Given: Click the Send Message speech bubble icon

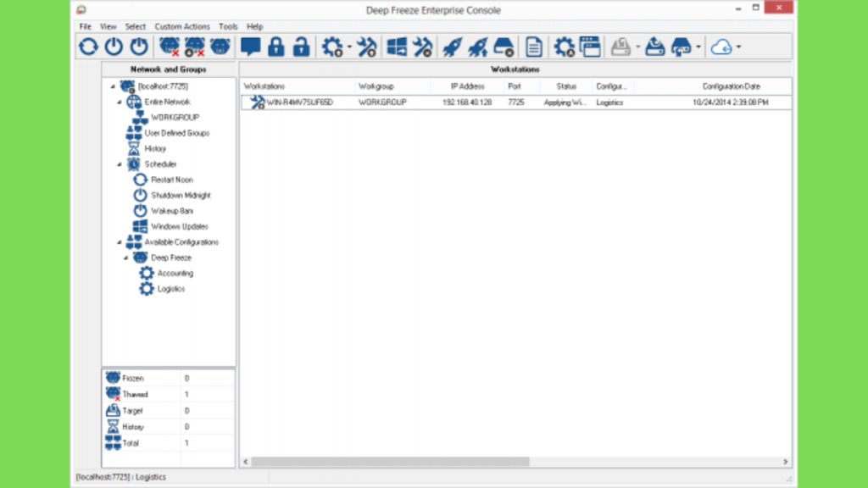Looking at the screenshot, I should click(x=251, y=47).
